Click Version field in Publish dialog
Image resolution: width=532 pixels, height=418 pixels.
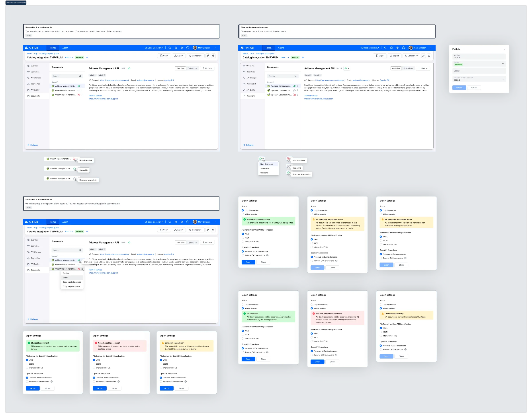pyautogui.click(x=479, y=56)
